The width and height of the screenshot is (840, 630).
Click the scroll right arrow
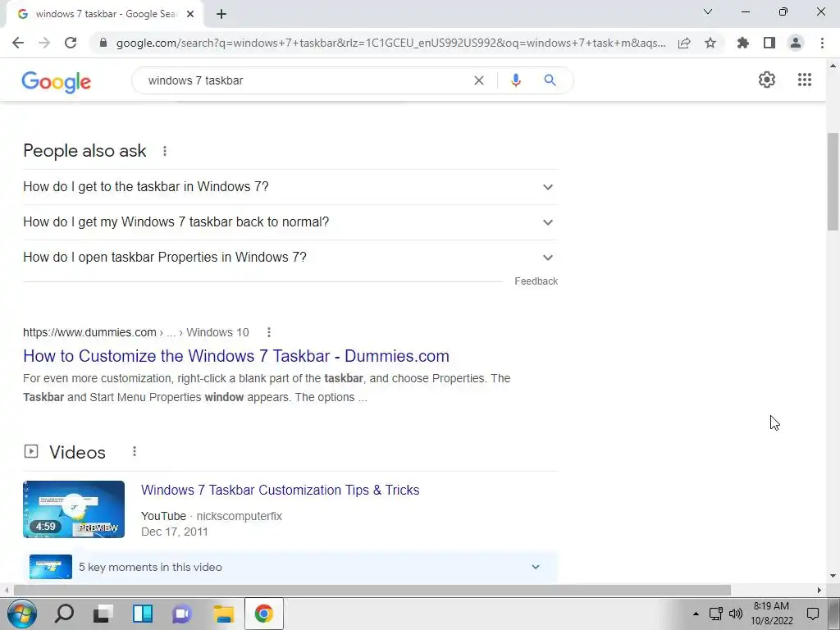point(819,591)
